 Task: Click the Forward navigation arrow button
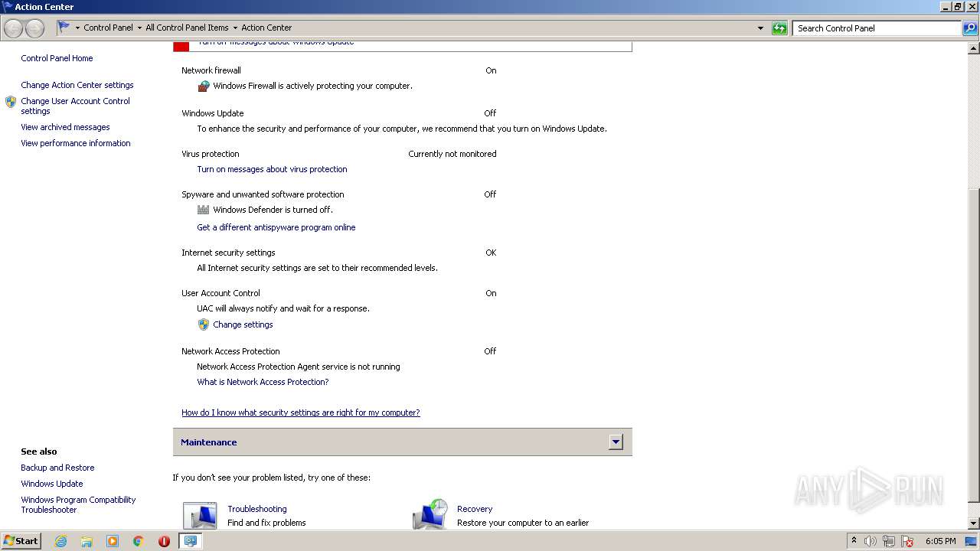(35, 28)
